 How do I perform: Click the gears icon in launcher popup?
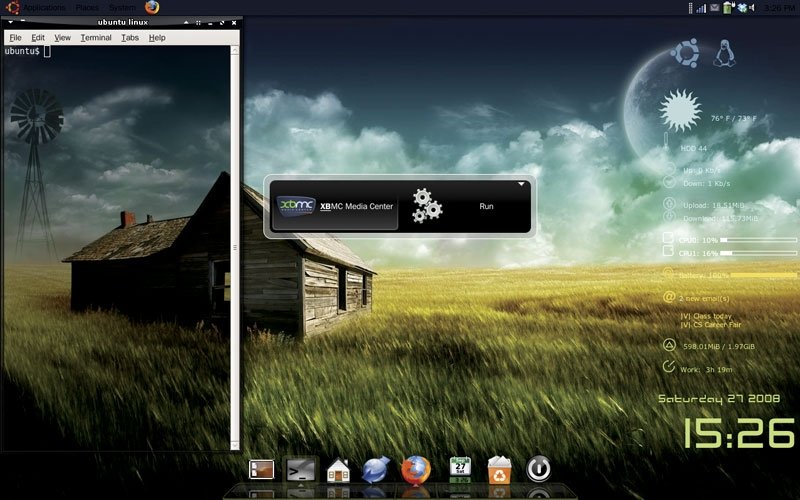point(427,206)
